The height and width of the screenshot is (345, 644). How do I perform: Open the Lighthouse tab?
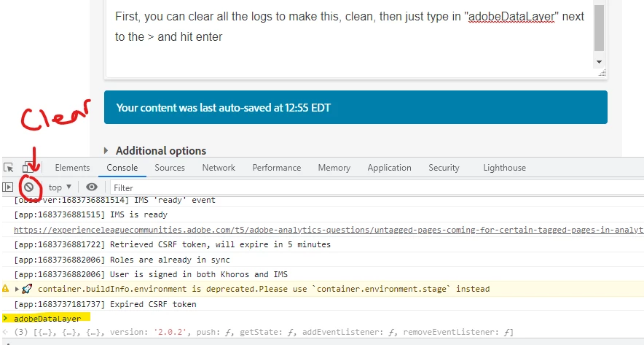[504, 168]
